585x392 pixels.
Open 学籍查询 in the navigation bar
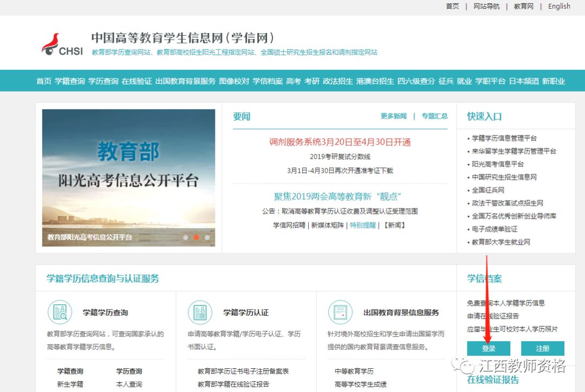coord(70,81)
